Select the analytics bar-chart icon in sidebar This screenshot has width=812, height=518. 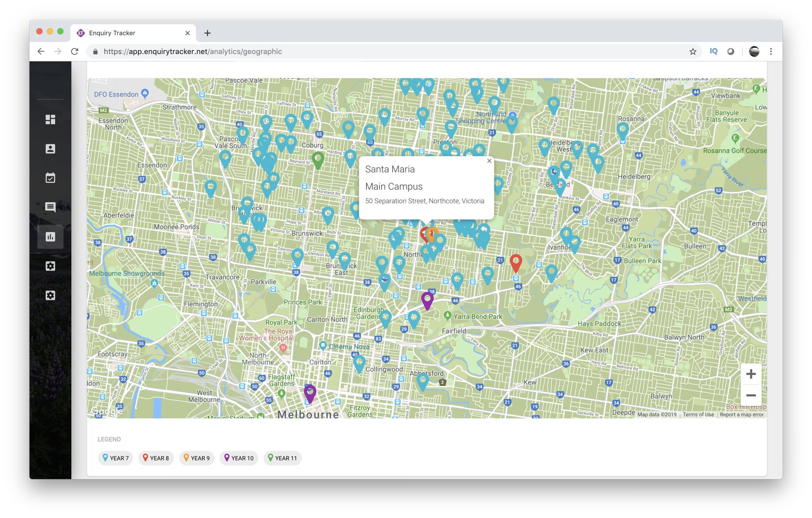point(50,237)
